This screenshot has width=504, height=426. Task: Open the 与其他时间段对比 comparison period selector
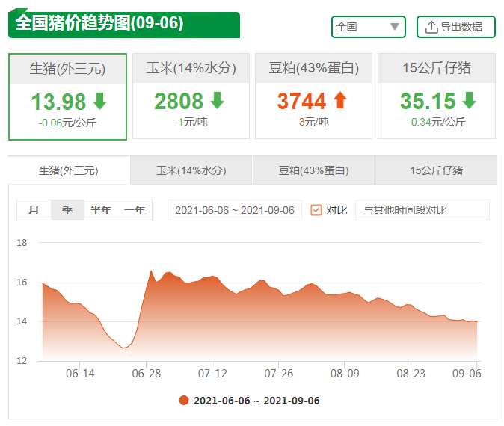pos(422,210)
